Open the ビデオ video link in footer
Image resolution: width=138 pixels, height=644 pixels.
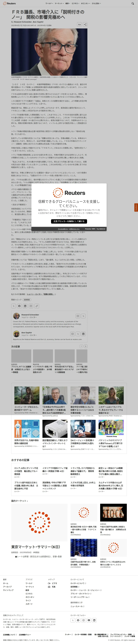pos(53,583)
